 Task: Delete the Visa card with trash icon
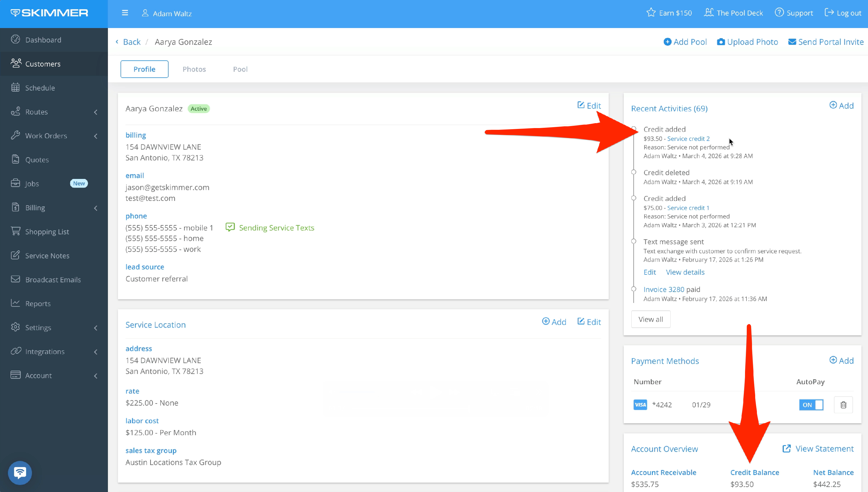point(843,405)
